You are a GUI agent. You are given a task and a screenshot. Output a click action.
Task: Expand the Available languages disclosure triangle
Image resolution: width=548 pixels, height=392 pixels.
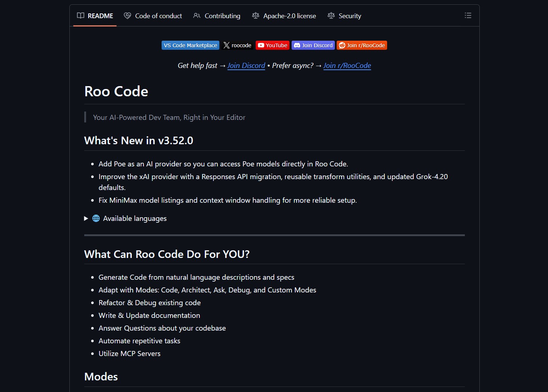click(86, 218)
